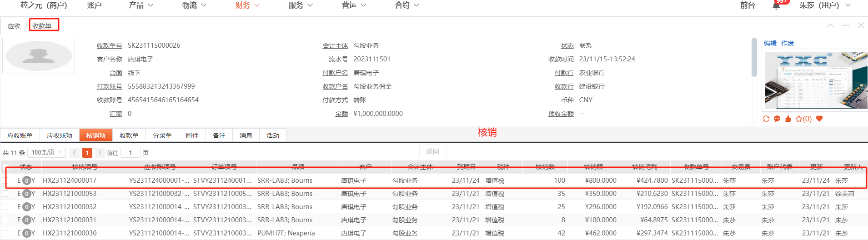Click the star favorite icon (0)
Viewport: 868px width, 240px height.
click(803, 119)
